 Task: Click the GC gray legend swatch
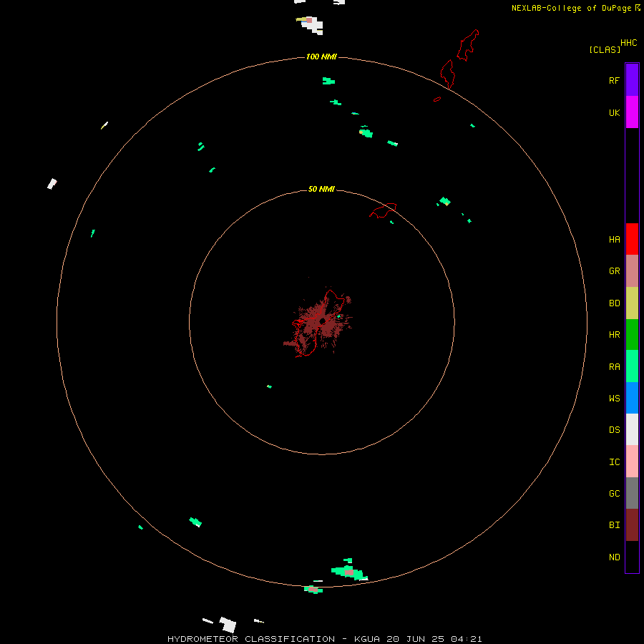[x=632, y=493]
